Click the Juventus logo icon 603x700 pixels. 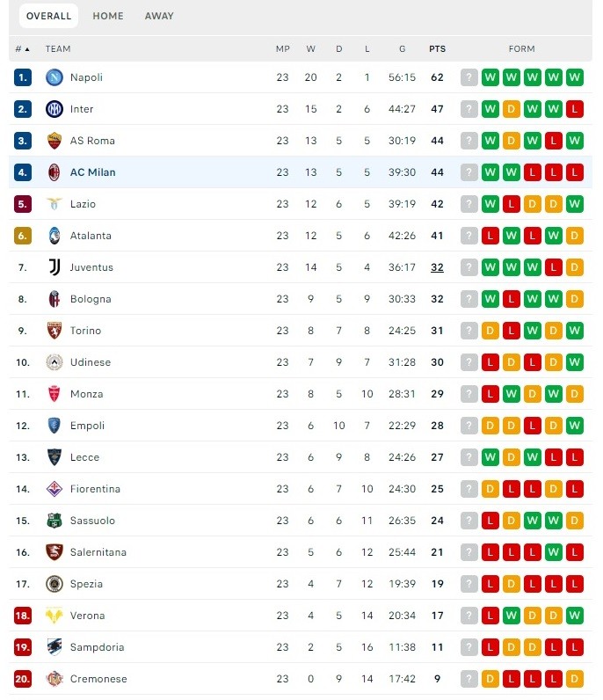[x=54, y=267]
